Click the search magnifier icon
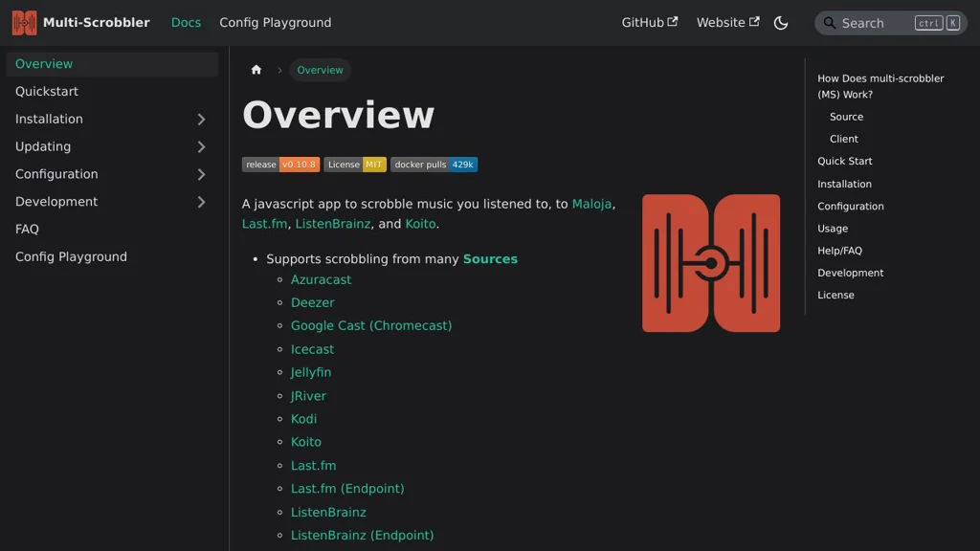Image resolution: width=980 pixels, height=551 pixels. point(829,23)
